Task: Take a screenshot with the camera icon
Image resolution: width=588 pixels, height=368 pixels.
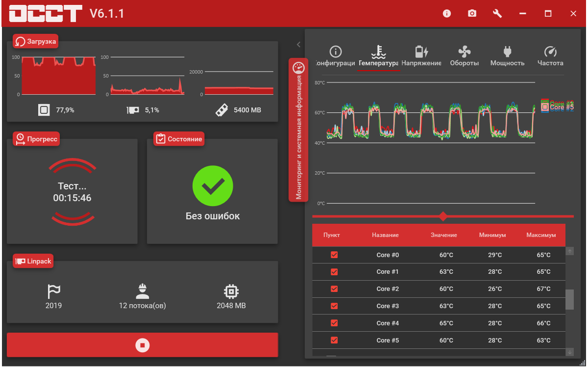Action: coord(472,14)
